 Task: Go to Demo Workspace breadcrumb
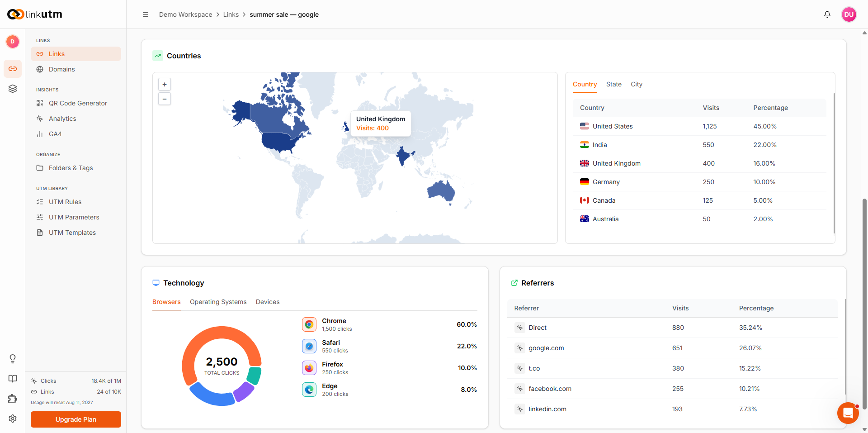click(185, 14)
